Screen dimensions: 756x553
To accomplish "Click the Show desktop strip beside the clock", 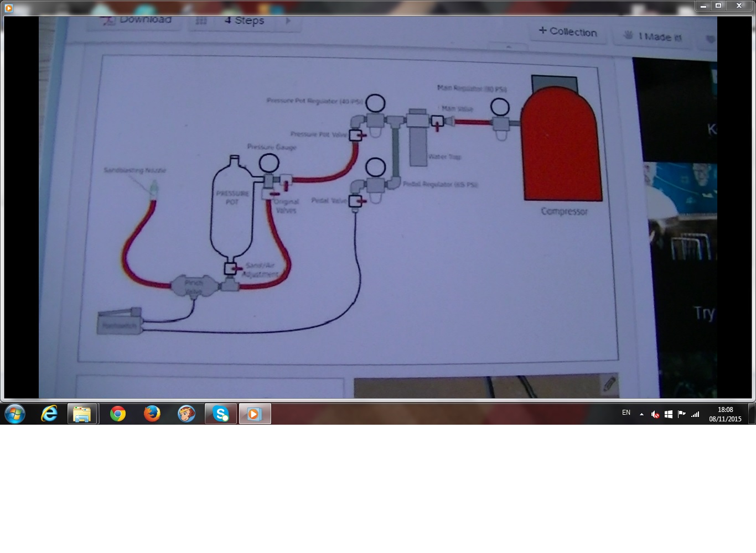I will pyautogui.click(x=752, y=414).
